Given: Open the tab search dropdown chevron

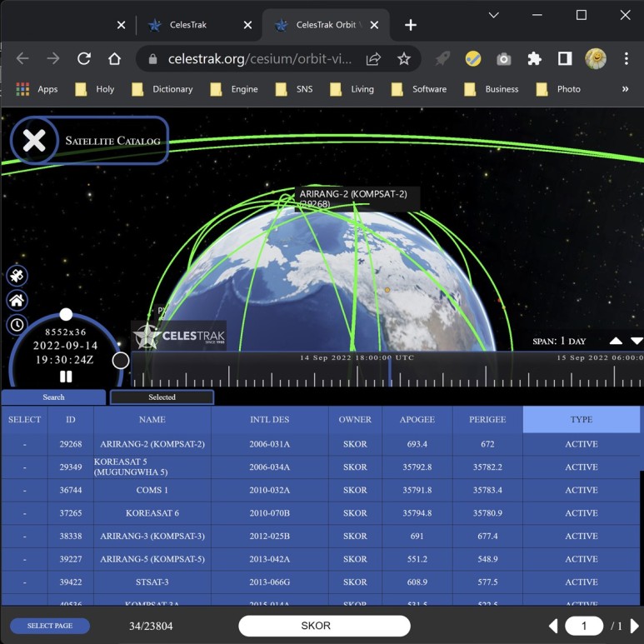Looking at the screenshot, I should 494,16.
